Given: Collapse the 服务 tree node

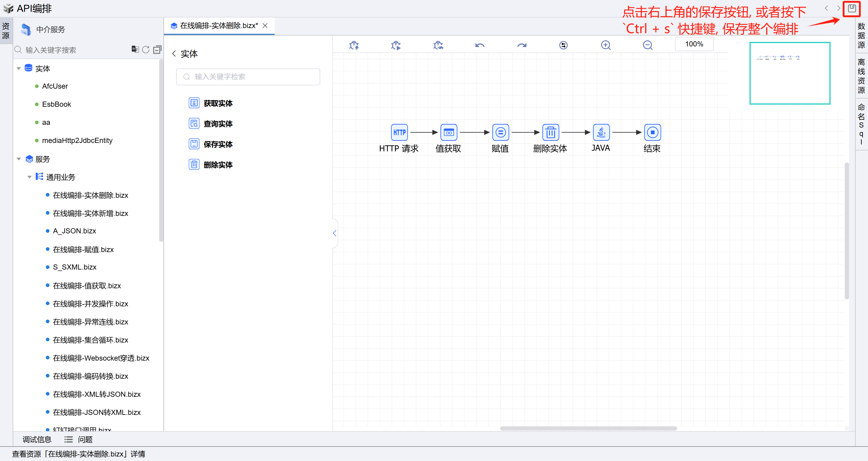Looking at the screenshot, I should 19,159.
